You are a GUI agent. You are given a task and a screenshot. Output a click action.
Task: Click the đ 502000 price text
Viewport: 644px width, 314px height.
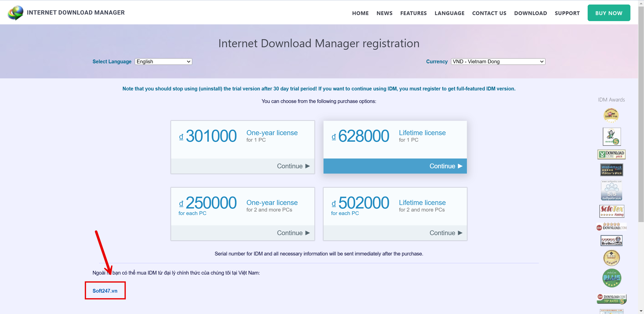coord(360,203)
